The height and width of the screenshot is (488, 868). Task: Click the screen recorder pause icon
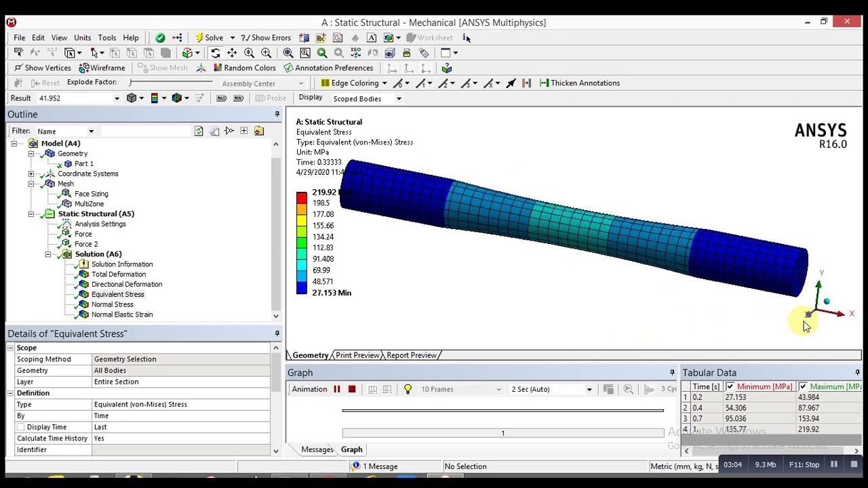[834, 464]
